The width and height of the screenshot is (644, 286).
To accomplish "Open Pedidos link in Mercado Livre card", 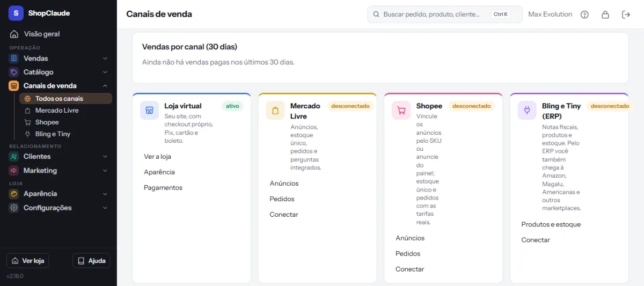I will pos(282,199).
